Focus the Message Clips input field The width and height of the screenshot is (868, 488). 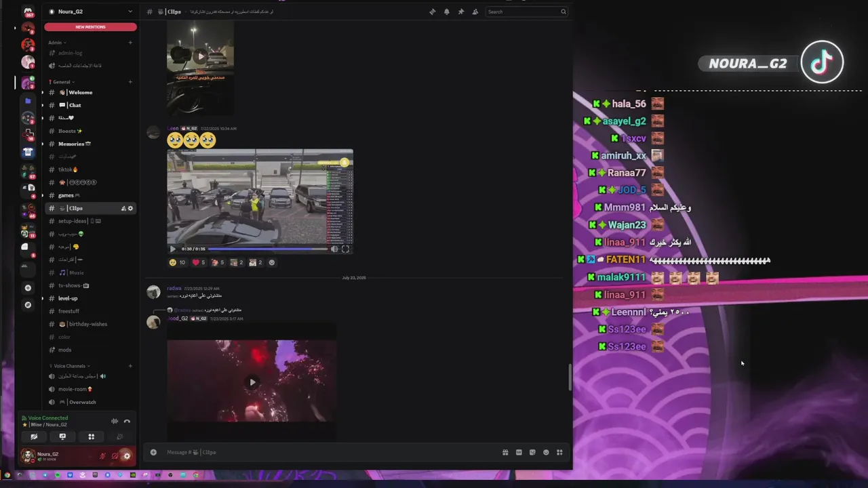(x=329, y=452)
